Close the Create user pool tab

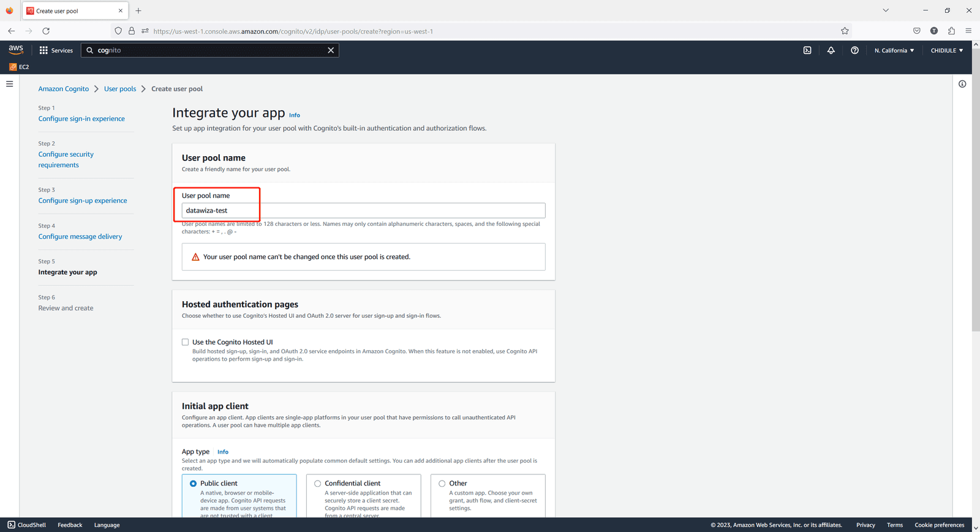tap(121, 10)
